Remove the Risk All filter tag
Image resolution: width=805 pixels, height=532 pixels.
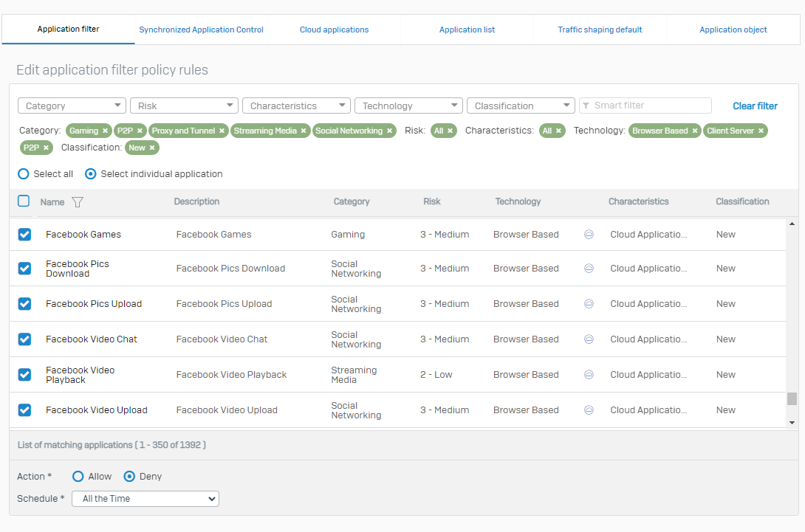(451, 131)
